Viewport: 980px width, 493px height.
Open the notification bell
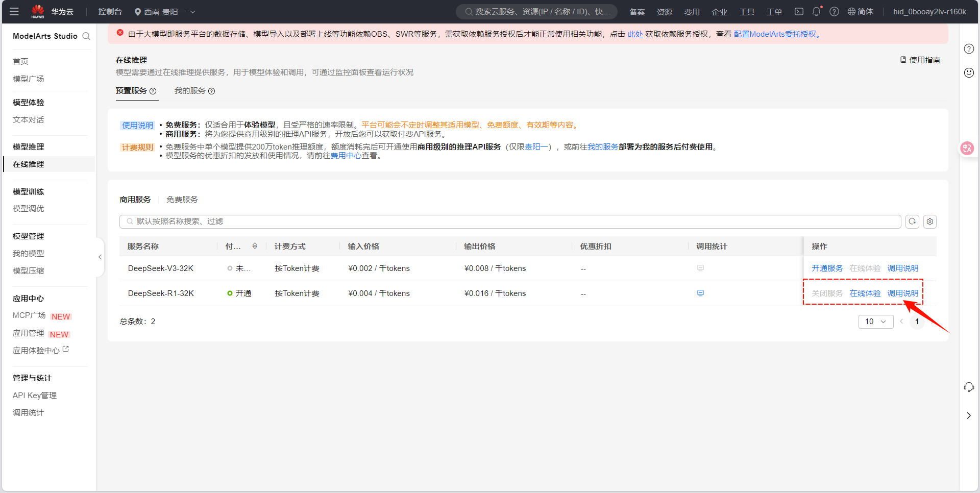click(x=817, y=11)
